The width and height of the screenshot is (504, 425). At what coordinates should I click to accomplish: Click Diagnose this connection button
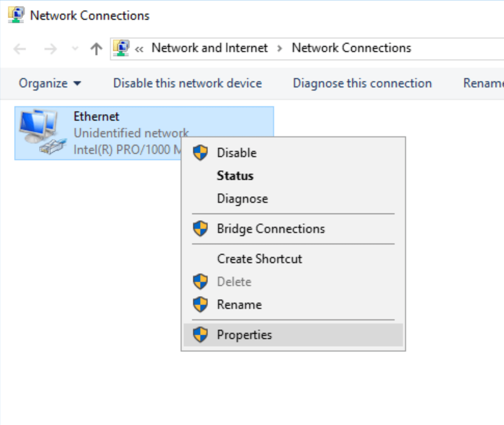click(362, 83)
